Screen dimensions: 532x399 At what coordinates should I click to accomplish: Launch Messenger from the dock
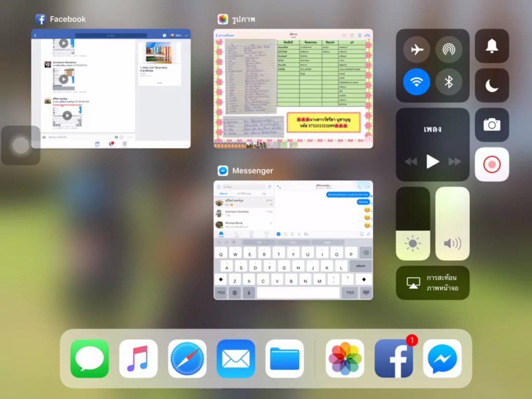tap(442, 358)
